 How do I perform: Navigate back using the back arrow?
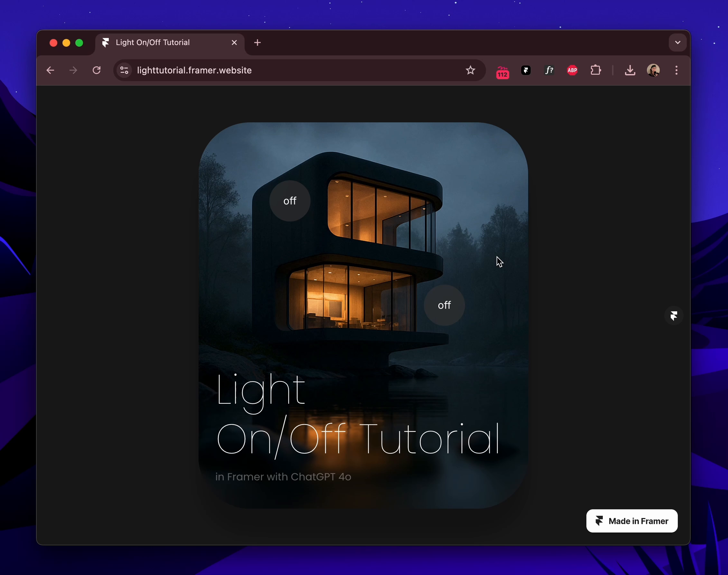click(51, 70)
